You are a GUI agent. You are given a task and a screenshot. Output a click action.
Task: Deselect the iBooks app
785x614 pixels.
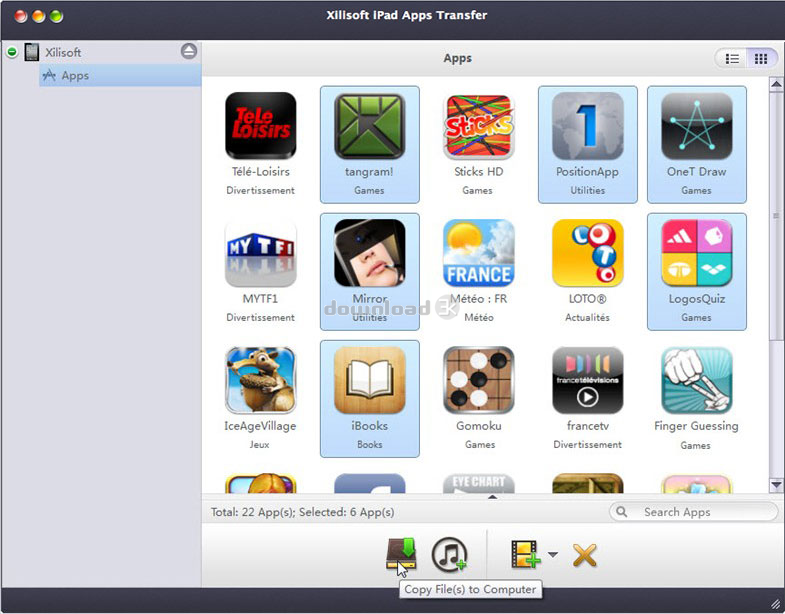click(x=369, y=381)
